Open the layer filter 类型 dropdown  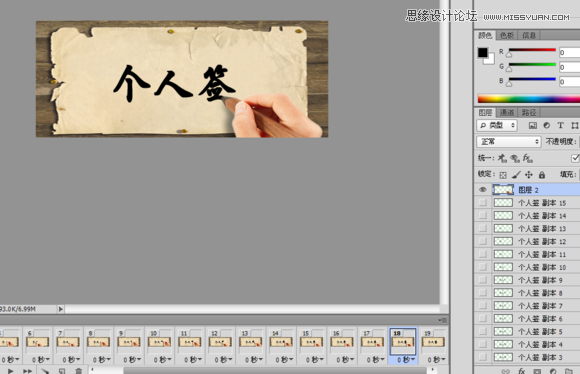(496, 125)
